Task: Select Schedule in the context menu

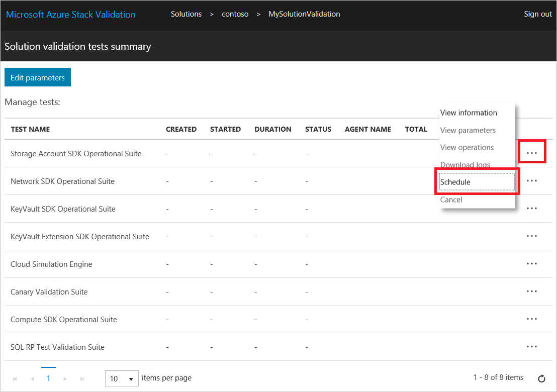Action: (477, 182)
